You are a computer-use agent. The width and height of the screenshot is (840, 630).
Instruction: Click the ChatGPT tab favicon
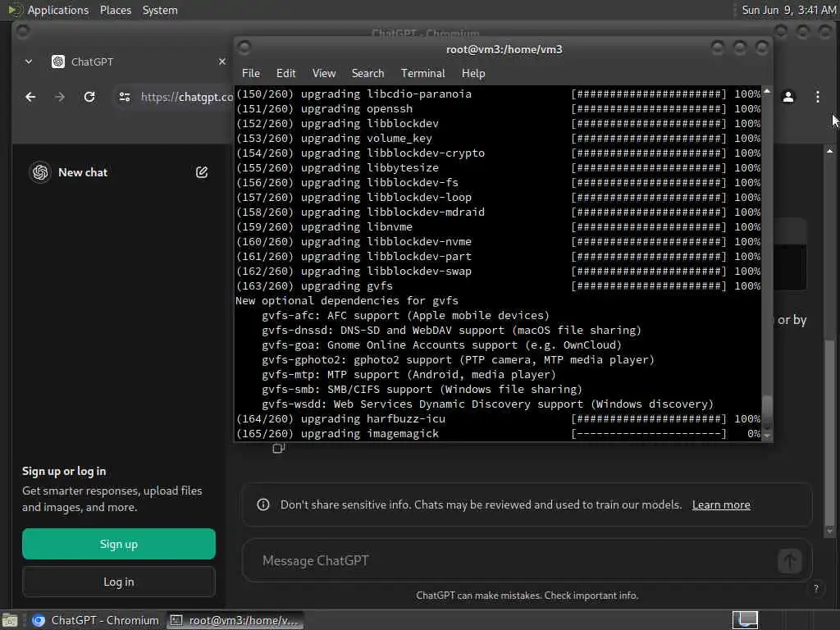click(58, 62)
